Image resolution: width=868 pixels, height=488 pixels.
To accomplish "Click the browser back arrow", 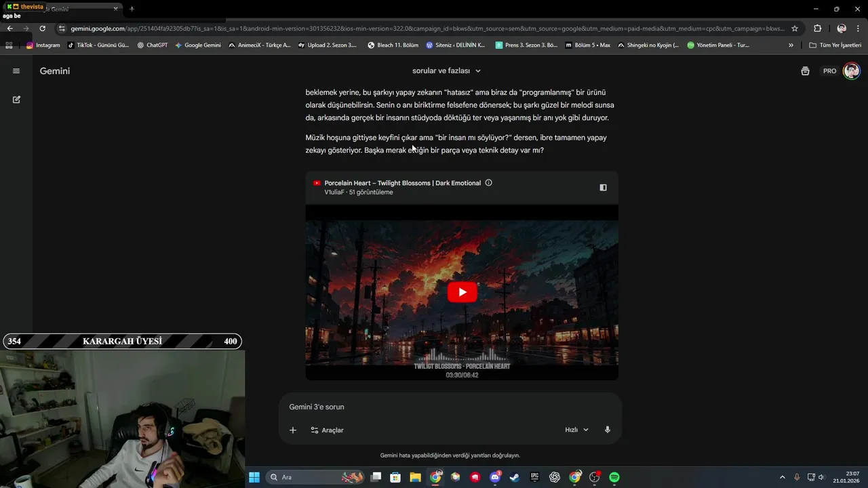I will pyautogui.click(x=9, y=28).
